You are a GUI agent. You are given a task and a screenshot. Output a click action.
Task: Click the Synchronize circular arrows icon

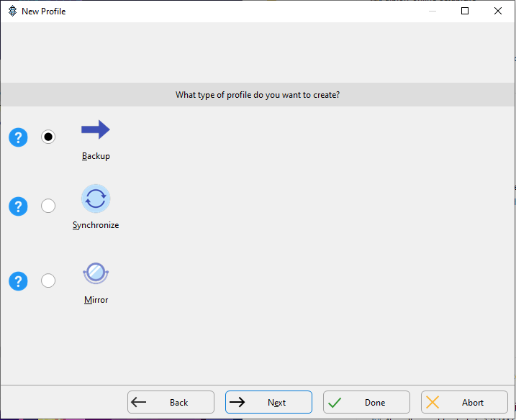[x=96, y=198]
